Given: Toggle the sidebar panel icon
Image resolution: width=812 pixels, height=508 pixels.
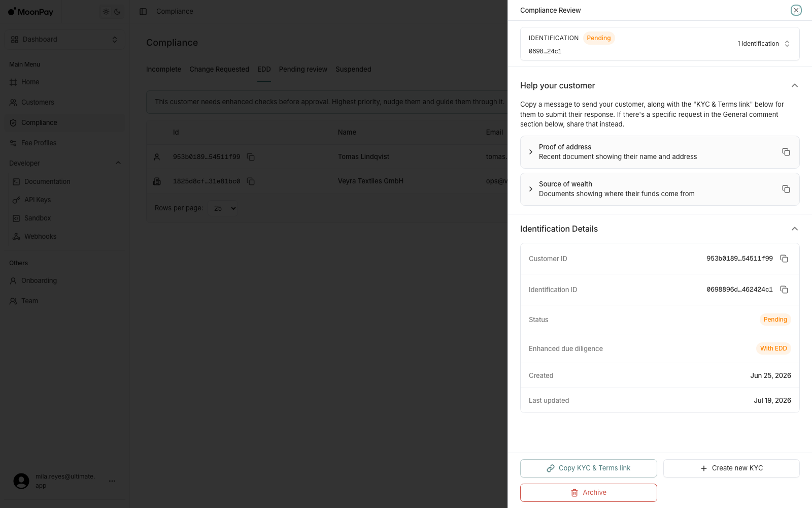Looking at the screenshot, I should pyautogui.click(x=143, y=12).
